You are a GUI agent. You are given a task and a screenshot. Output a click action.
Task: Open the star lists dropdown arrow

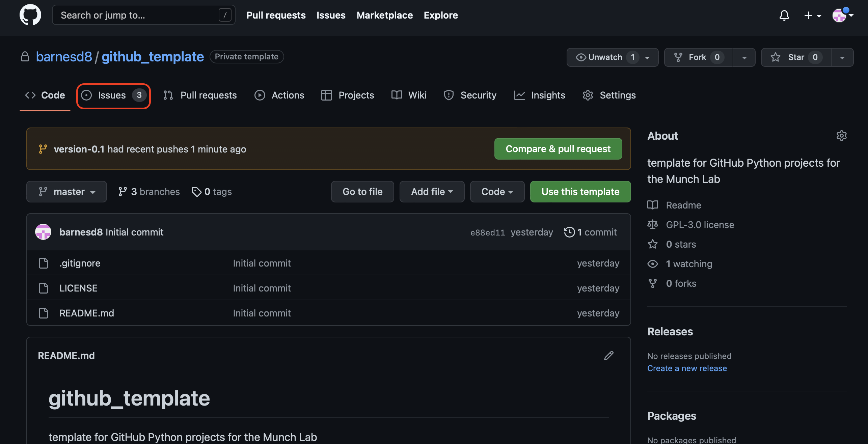click(x=842, y=57)
